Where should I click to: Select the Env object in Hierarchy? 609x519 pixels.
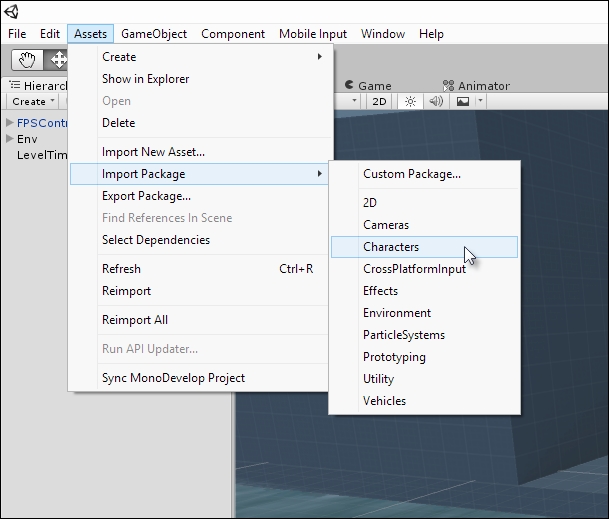point(27,139)
